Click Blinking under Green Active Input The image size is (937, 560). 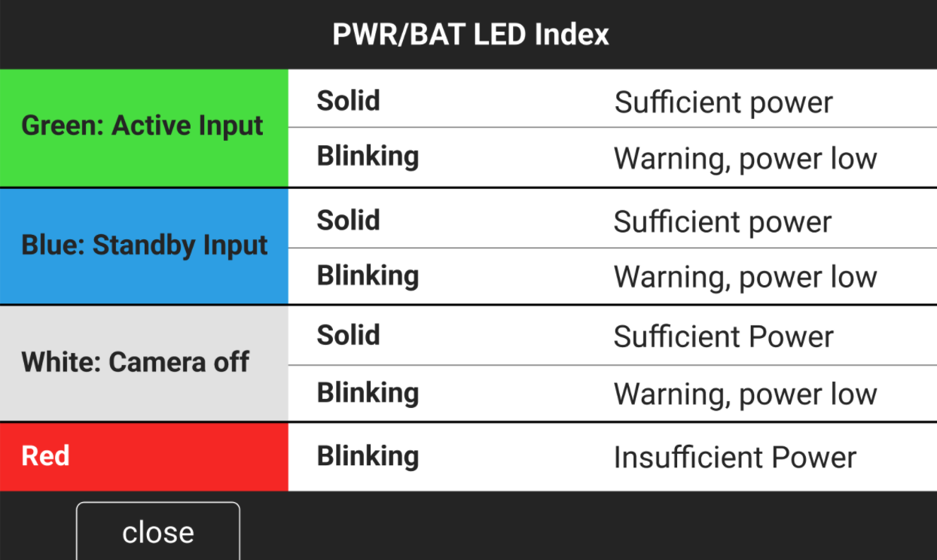(368, 156)
